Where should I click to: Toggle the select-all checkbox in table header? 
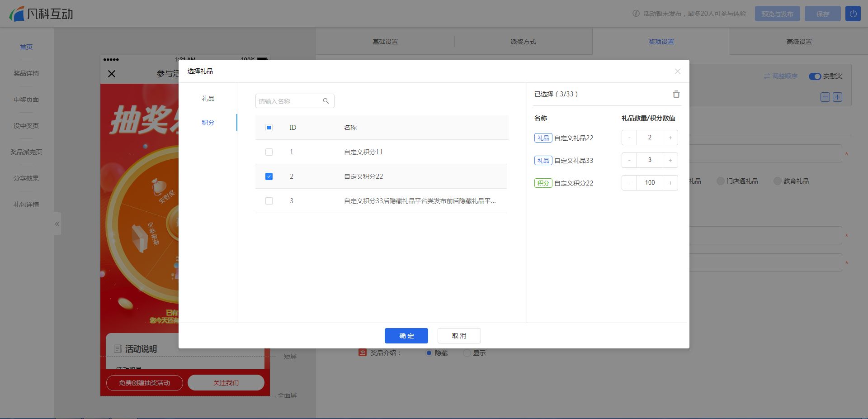pos(269,128)
